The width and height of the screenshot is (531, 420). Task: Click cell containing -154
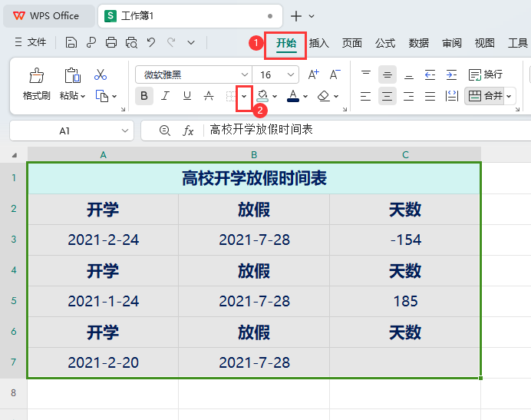[405, 240]
